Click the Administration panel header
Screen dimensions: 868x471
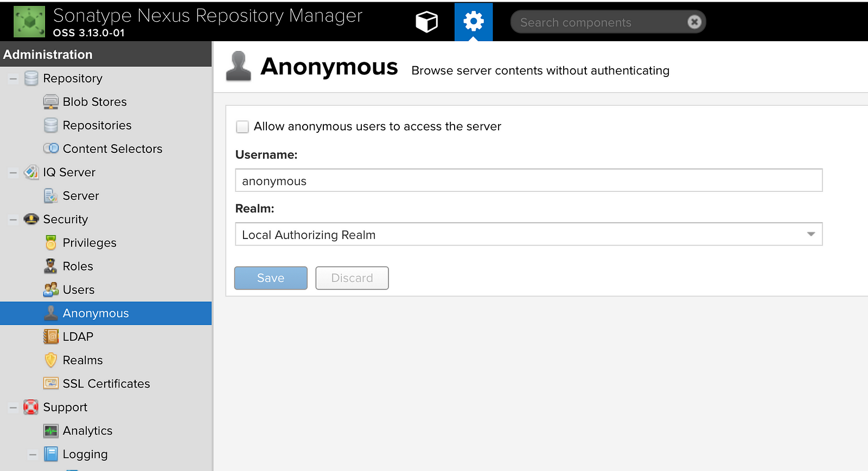106,54
